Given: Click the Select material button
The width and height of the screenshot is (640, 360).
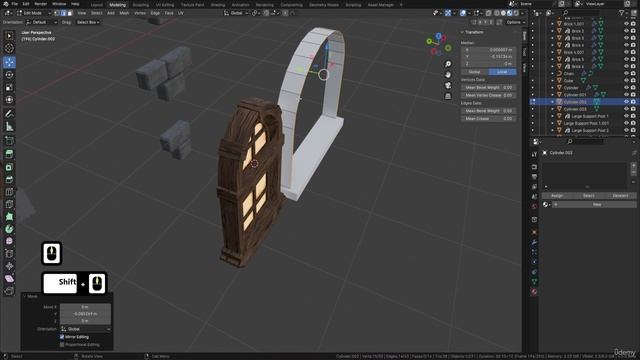Looking at the screenshot, I should pyautogui.click(x=588, y=196).
